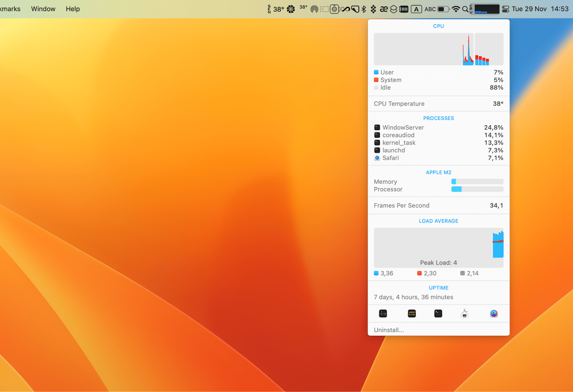Open the Window menu

click(43, 9)
